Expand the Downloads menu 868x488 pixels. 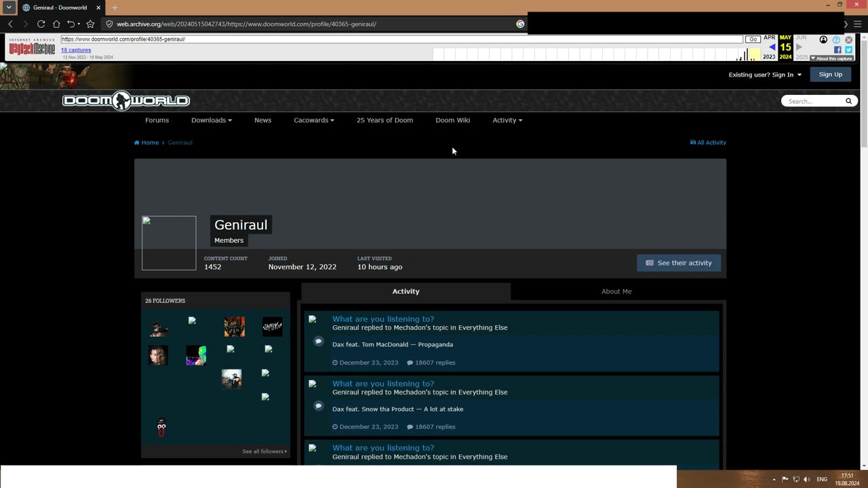pyautogui.click(x=212, y=120)
